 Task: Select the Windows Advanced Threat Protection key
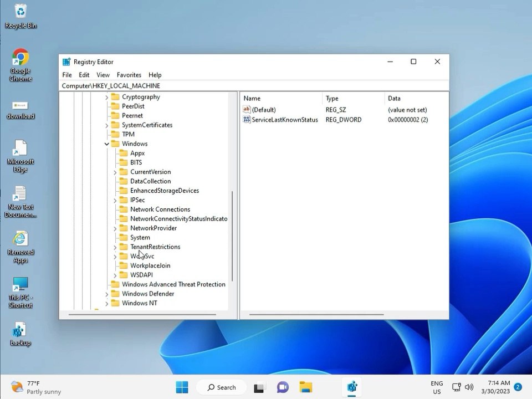tap(173, 284)
